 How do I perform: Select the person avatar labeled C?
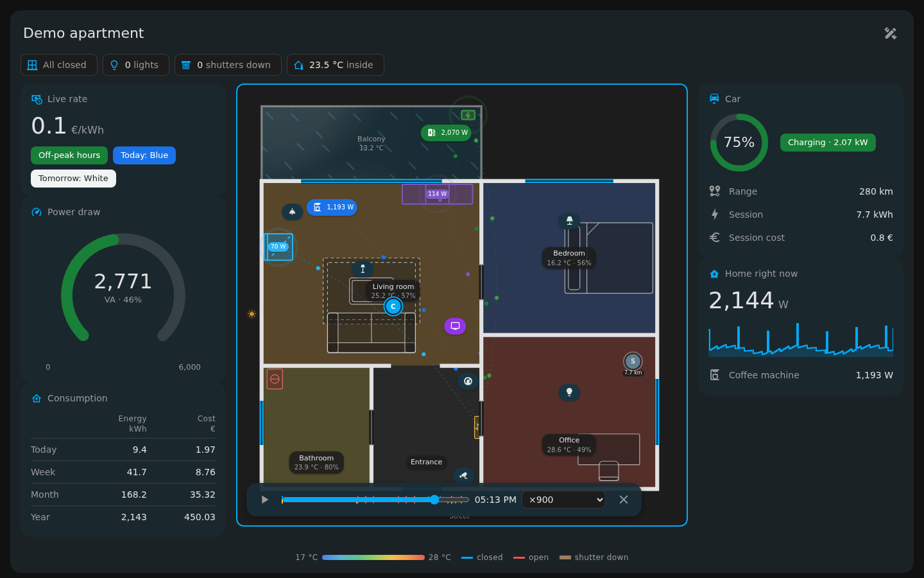pos(393,306)
